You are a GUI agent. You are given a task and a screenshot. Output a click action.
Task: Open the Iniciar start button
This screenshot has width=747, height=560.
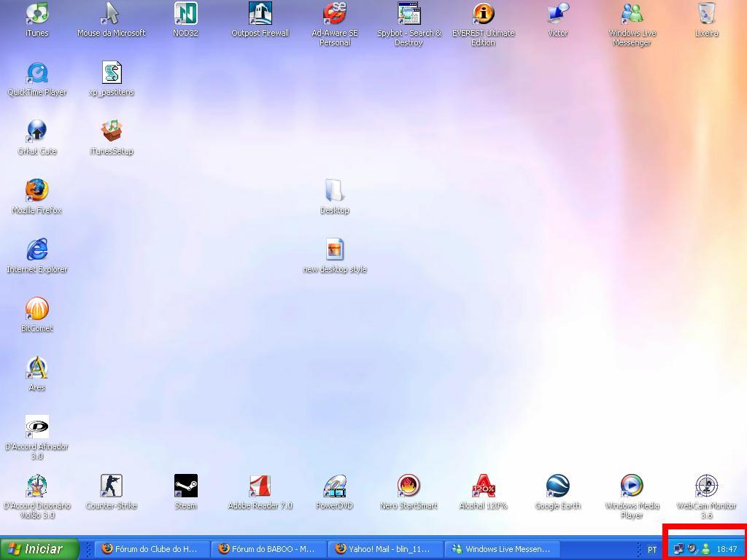pyautogui.click(x=39, y=549)
